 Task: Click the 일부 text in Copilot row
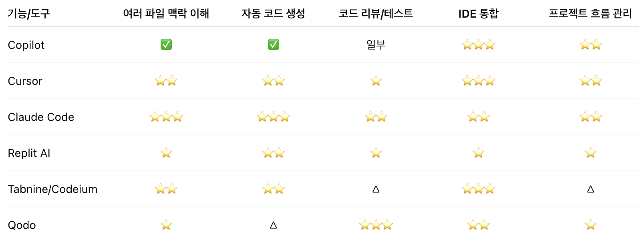(376, 45)
